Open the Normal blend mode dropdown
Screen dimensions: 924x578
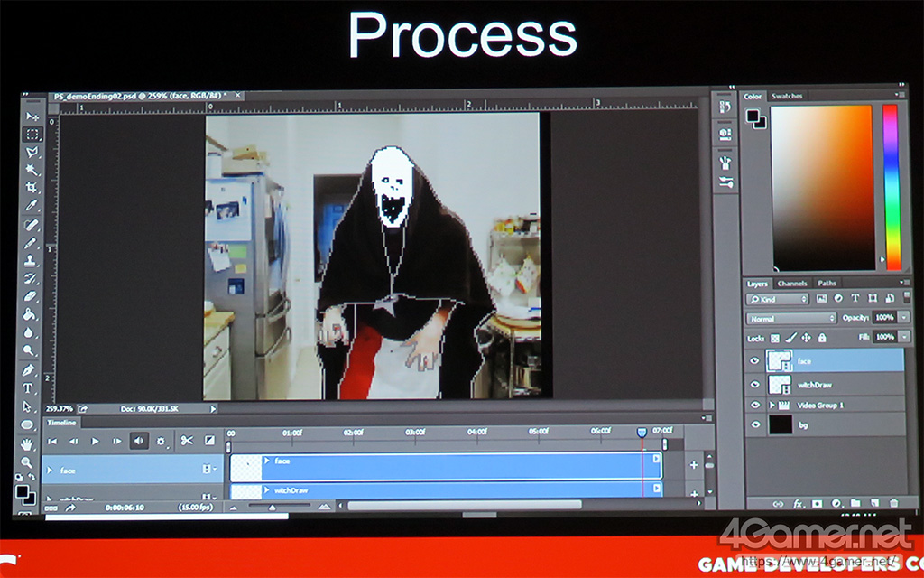tap(791, 319)
